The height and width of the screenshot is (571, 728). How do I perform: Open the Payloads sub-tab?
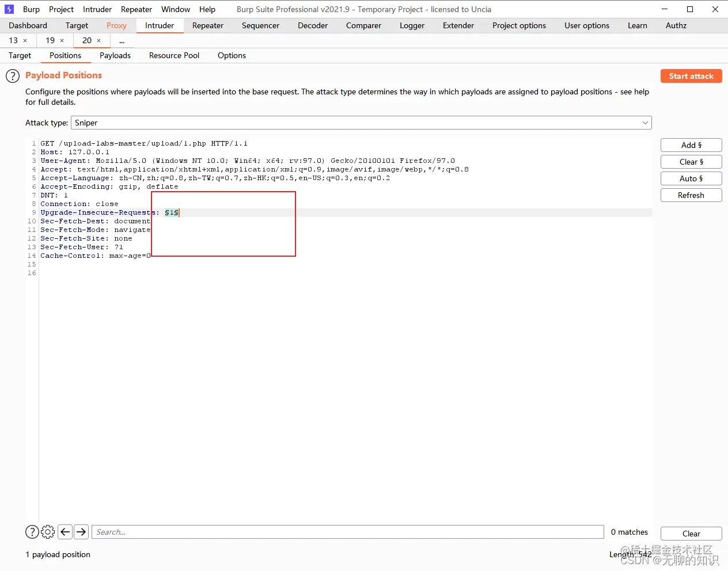[x=115, y=55]
